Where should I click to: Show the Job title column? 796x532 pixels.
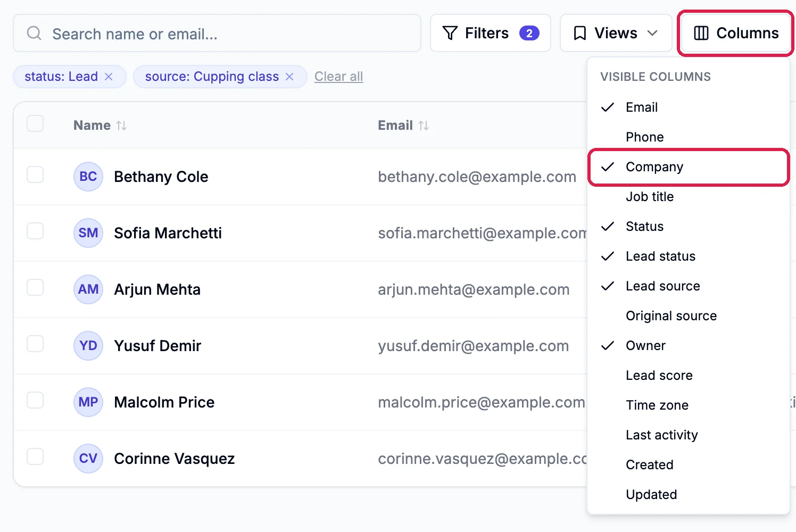[689, 197]
